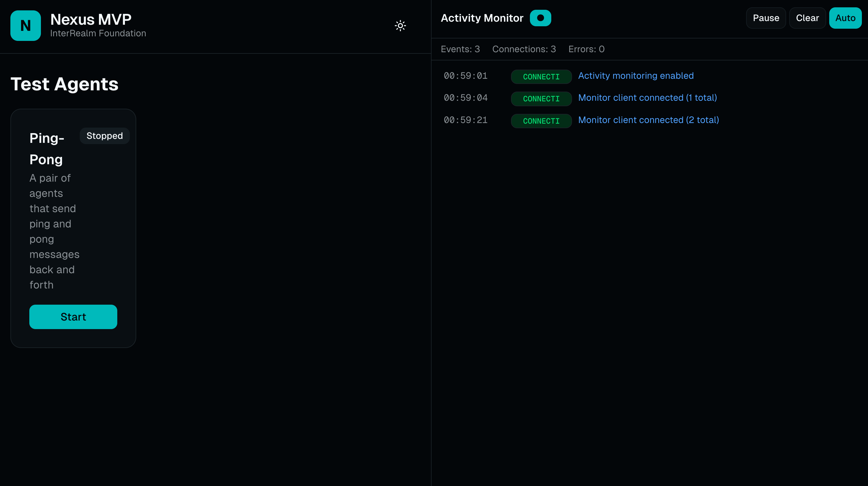Select the 00:59:01 CONNECTI badge
Image resolution: width=868 pixels, height=486 pixels.
[x=541, y=77]
